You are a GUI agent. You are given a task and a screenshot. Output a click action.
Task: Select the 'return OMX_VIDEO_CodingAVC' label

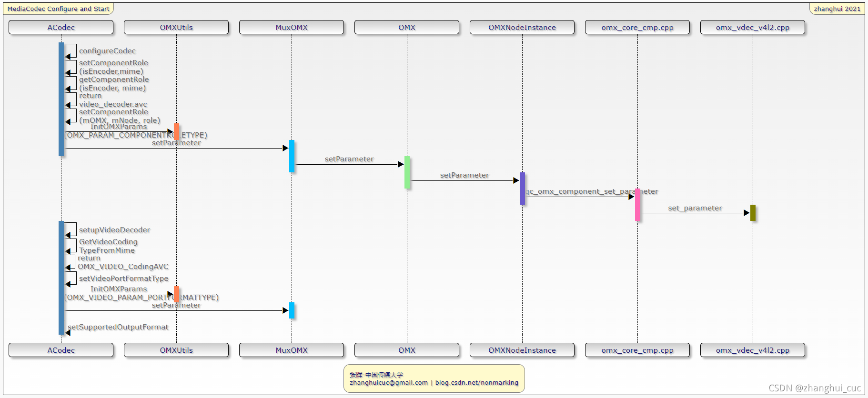click(123, 262)
